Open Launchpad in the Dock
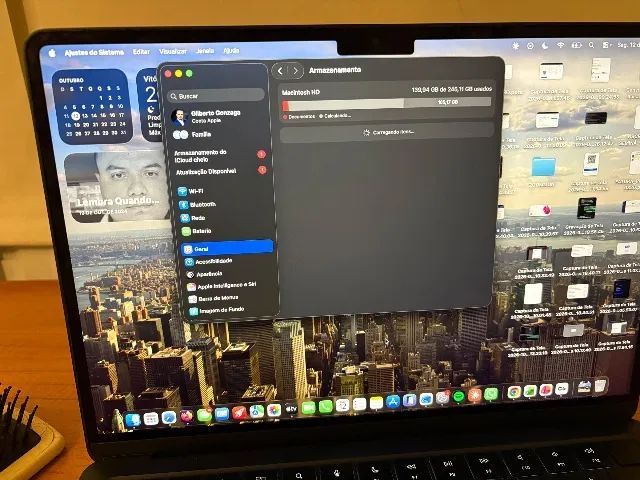 (151, 419)
